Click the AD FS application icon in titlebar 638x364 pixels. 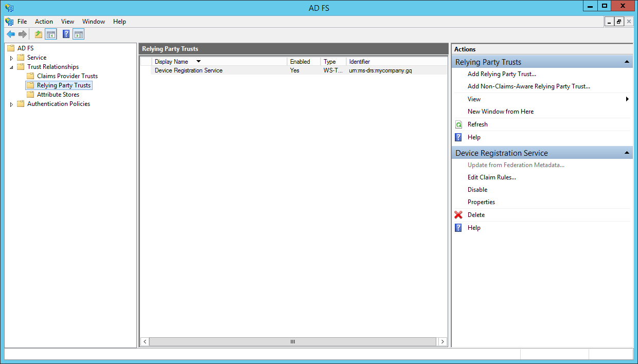point(9,6)
